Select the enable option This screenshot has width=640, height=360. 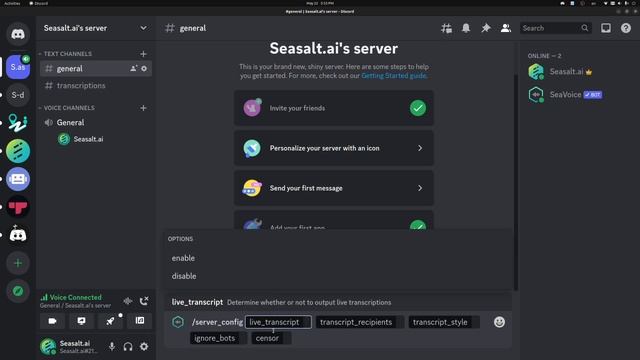tap(339, 258)
